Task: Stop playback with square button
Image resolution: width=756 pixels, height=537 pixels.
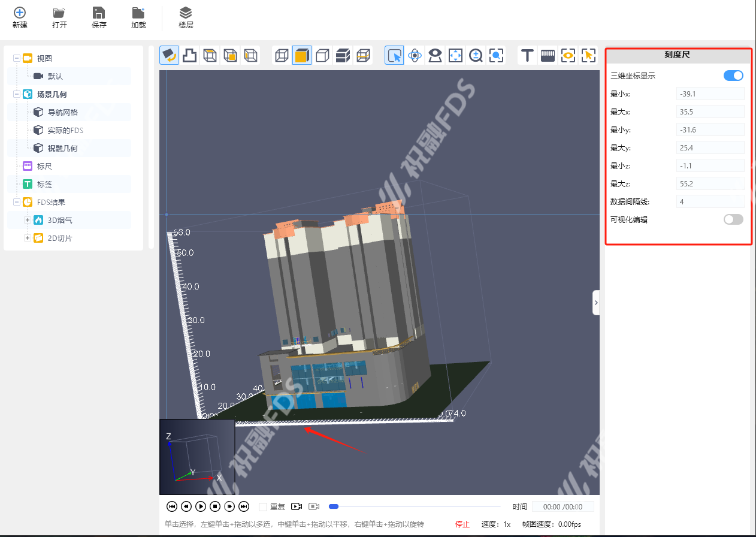Action: click(215, 507)
